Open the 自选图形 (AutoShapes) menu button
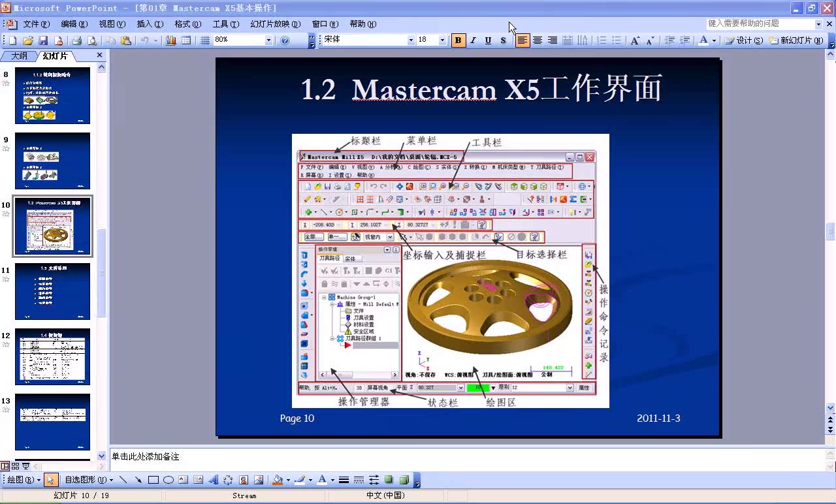836x504 pixels. pos(88,480)
